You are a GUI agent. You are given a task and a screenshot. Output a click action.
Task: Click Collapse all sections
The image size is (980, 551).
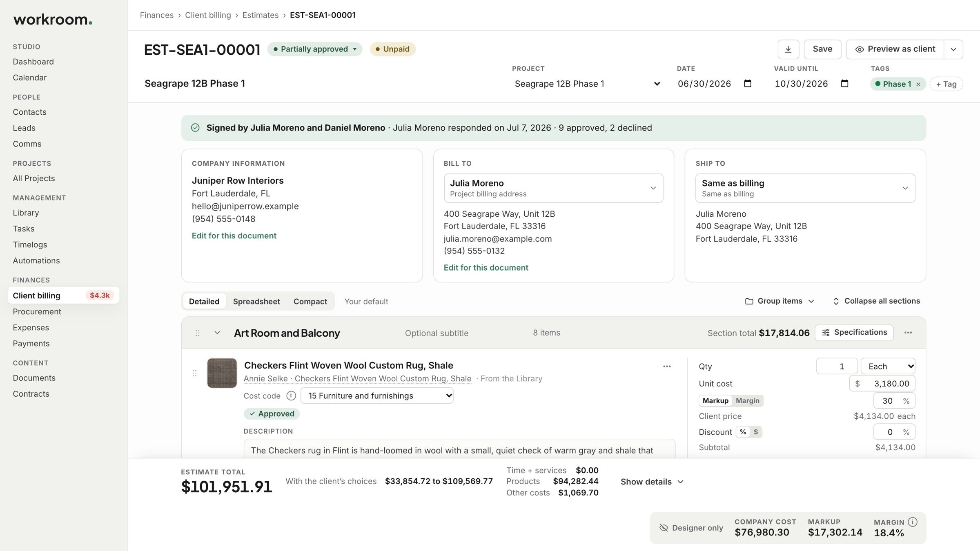pos(876,301)
